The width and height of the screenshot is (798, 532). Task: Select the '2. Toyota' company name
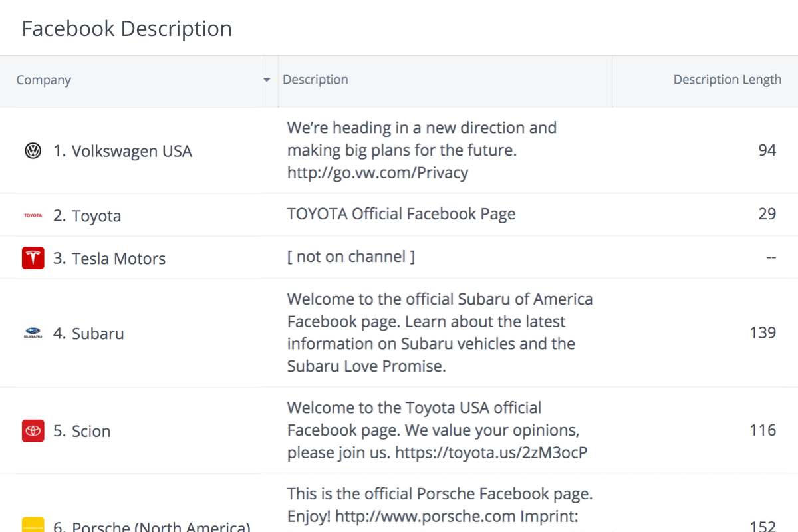(87, 216)
